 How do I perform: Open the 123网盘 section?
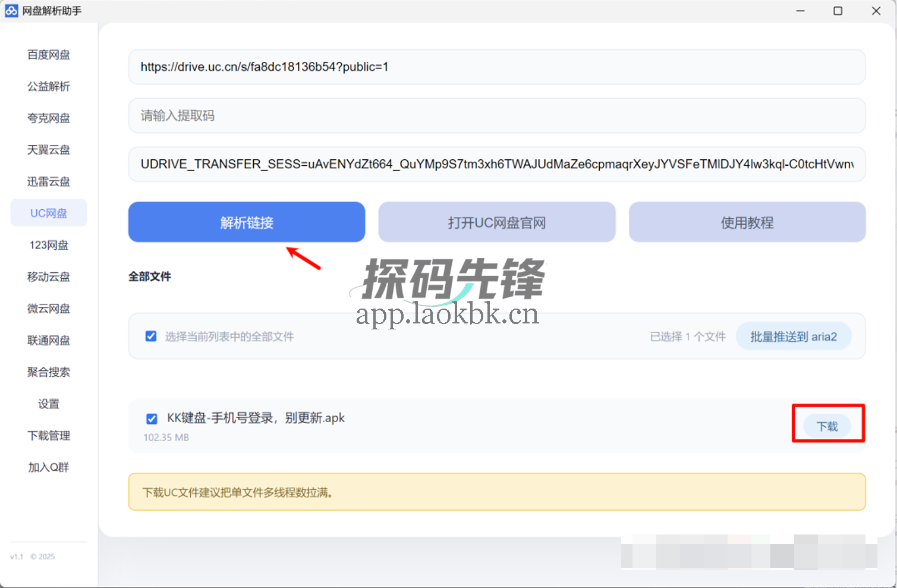coord(48,244)
